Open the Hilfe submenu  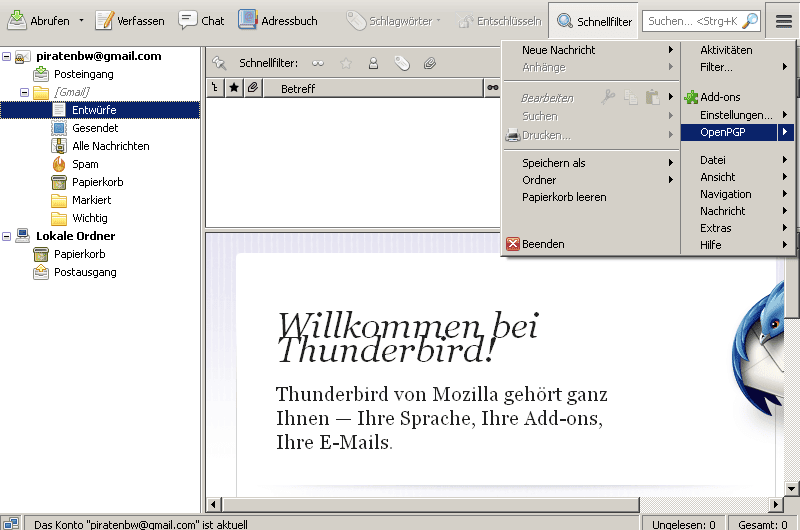pyautogui.click(x=738, y=245)
